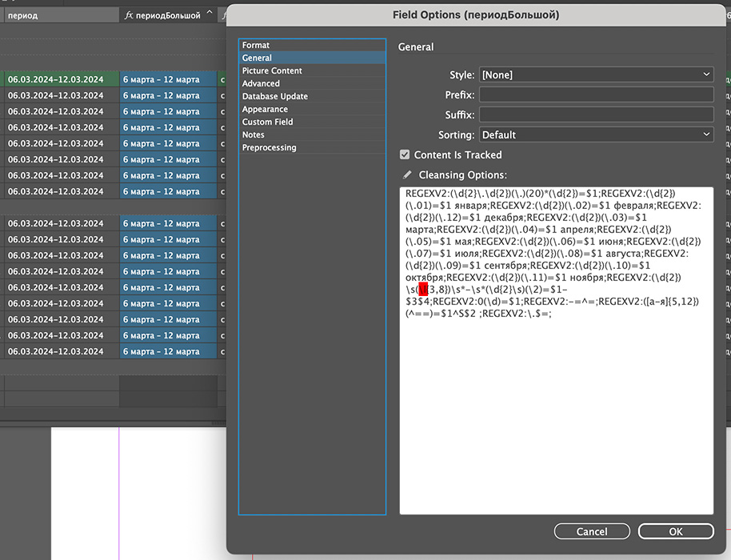Select Advanced in the options list
This screenshot has height=560, width=731.
pyautogui.click(x=312, y=83)
